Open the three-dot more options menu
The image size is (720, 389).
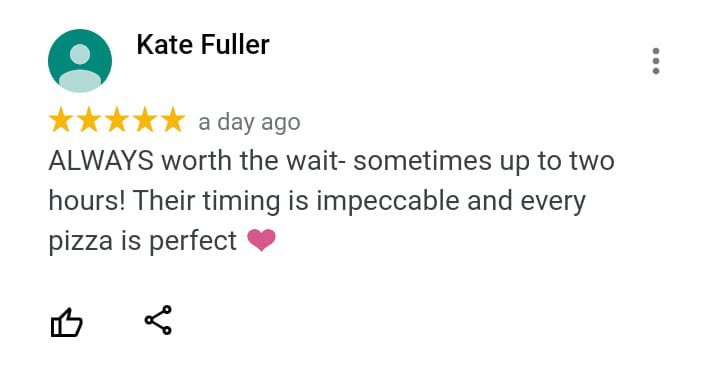[656, 61]
